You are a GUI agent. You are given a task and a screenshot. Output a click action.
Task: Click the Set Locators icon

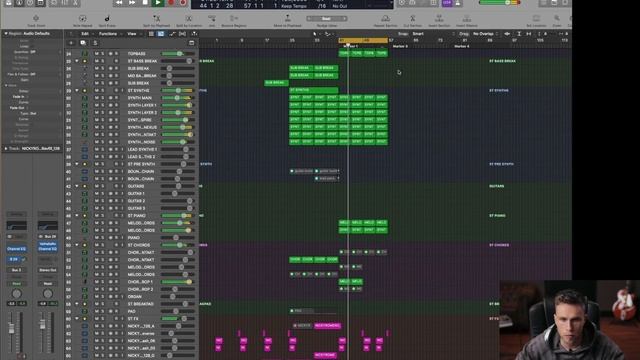(x=536, y=18)
